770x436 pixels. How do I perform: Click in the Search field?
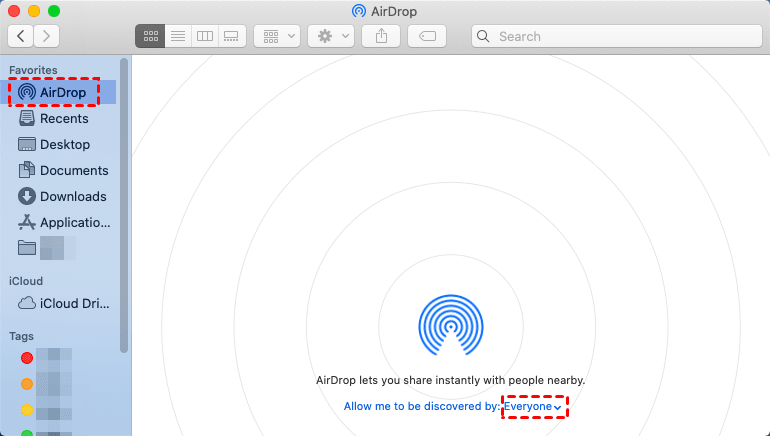620,36
